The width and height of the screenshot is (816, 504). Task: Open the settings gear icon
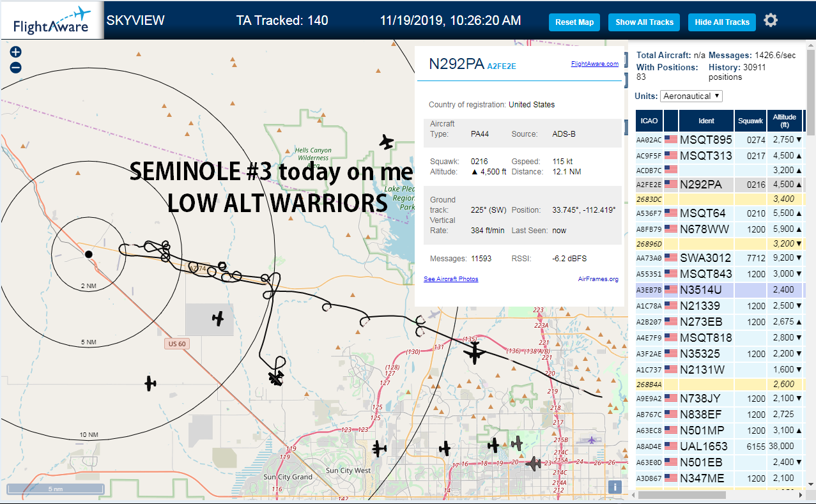(771, 20)
